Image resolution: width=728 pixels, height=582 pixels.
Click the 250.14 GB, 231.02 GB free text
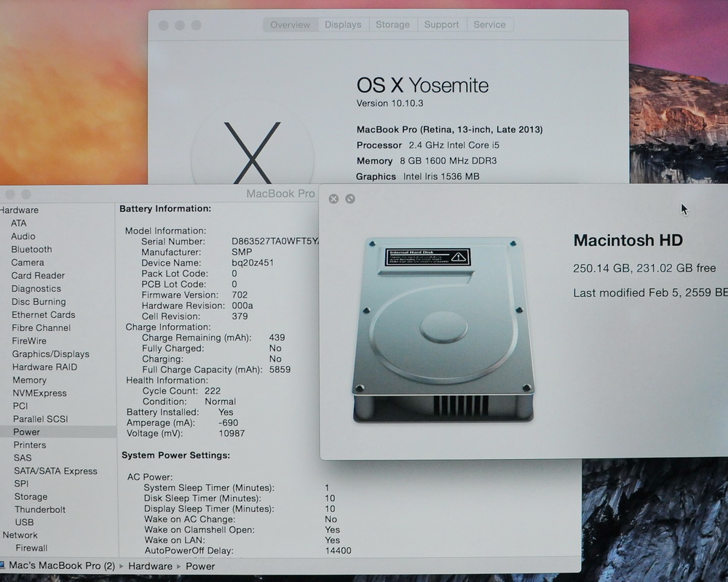(644, 268)
